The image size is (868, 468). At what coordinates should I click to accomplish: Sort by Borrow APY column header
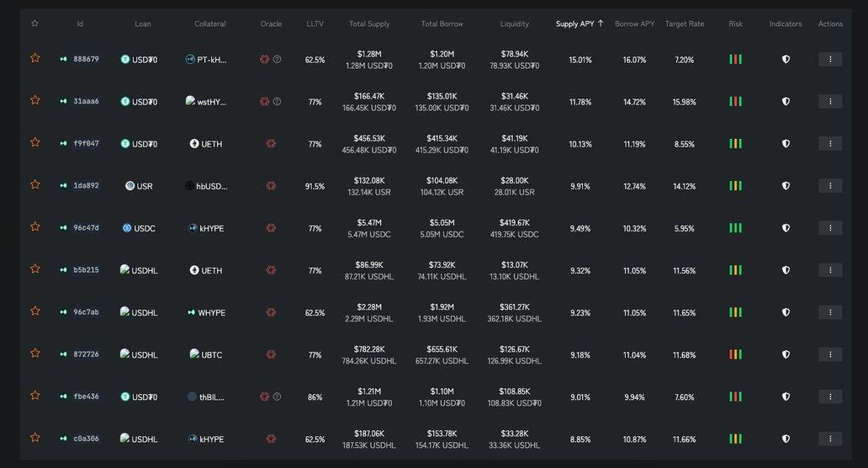tap(634, 24)
